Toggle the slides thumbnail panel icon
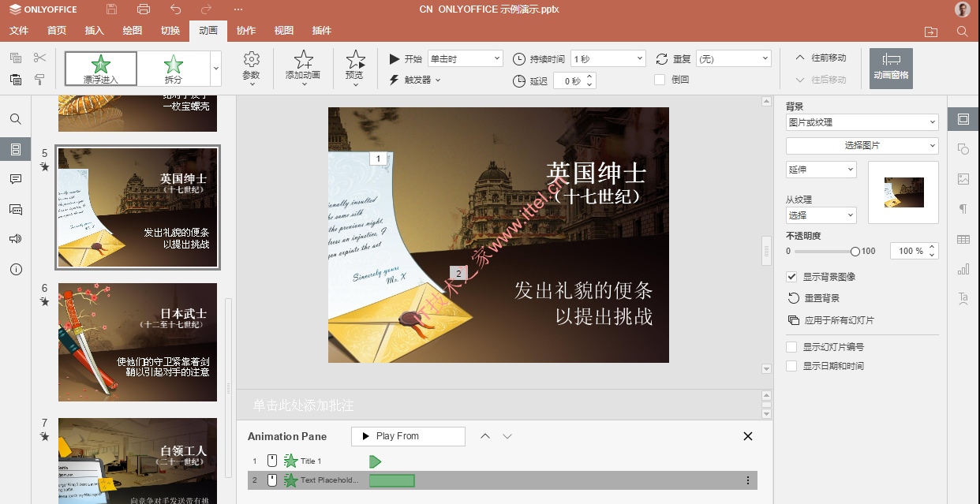 coord(16,149)
